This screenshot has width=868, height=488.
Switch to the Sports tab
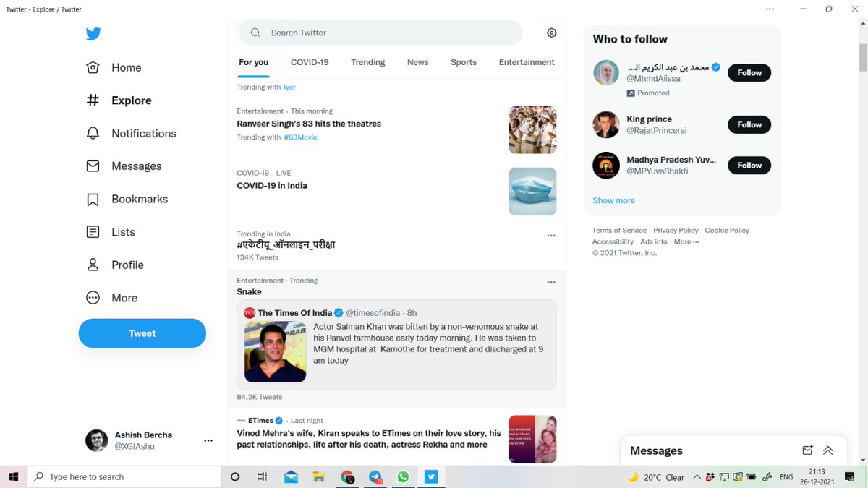(x=464, y=62)
